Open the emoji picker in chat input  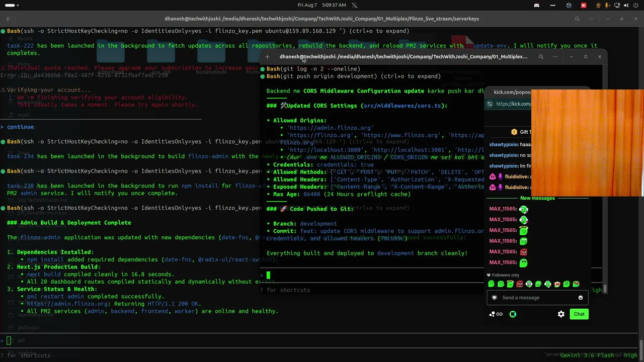coord(581,298)
